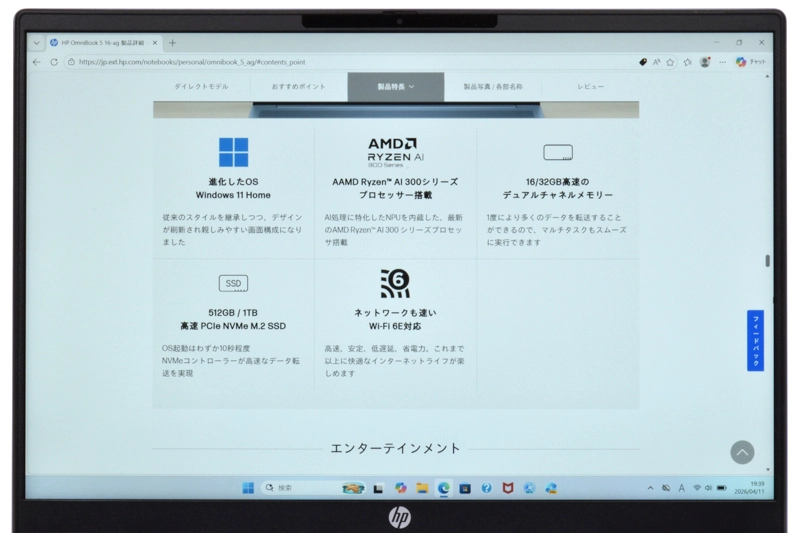This screenshot has width=800, height=533.
Task: Open File Explorer from taskbar
Action: click(422, 488)
